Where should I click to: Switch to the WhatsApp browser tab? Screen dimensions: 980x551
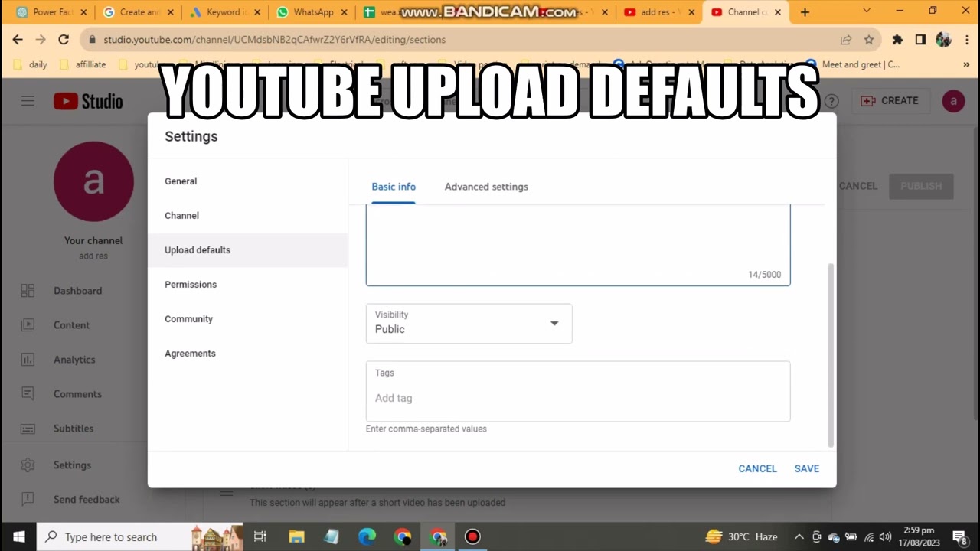point(312,12)
